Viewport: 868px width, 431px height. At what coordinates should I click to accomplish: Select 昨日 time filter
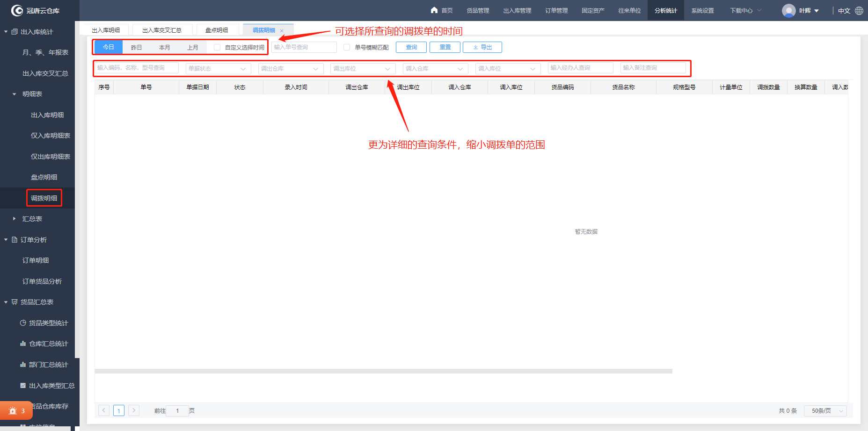pos(136,47)
